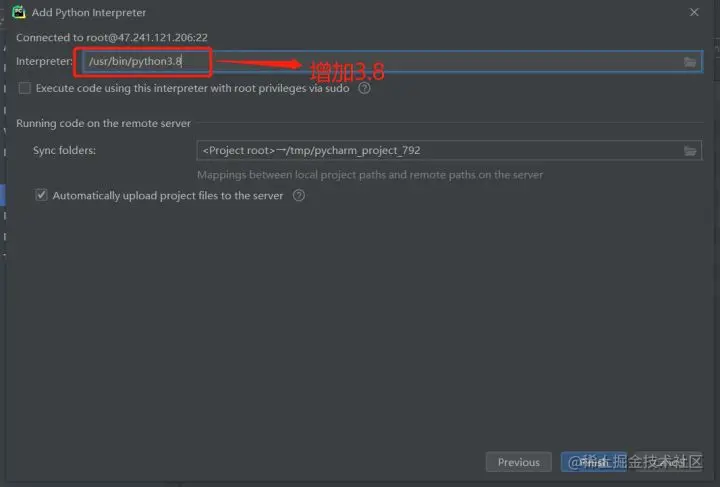Uncheck Automatically upload project files checkbox
This screenshot has height=487, width=720.
tap(41, 195)
